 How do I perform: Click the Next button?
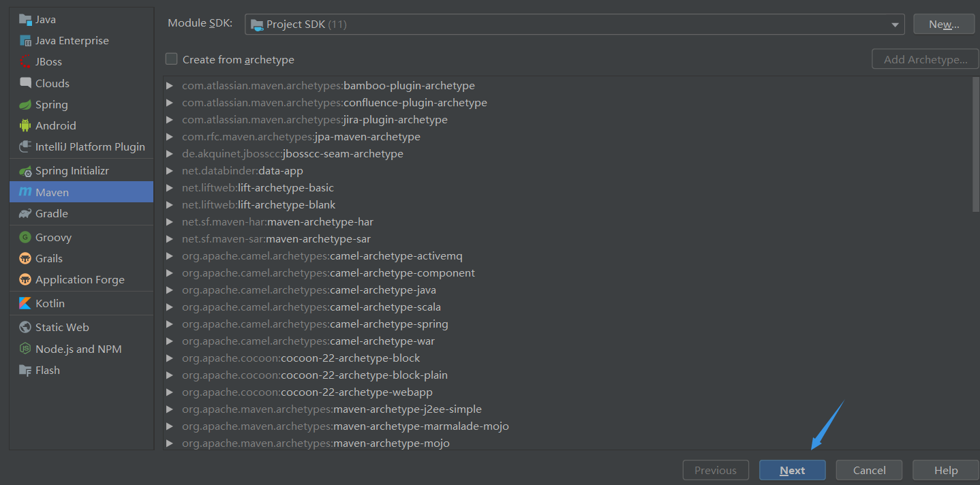pos(793,470)
